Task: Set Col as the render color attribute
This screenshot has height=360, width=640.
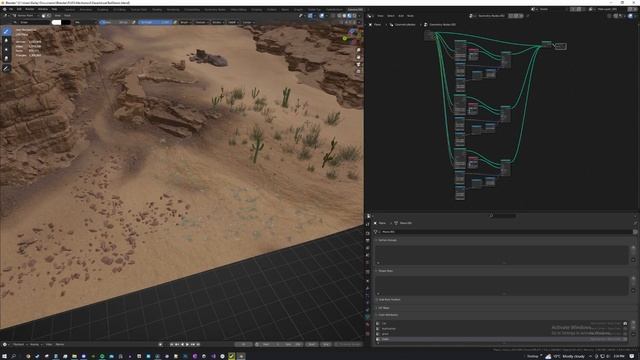Action: coord(625,323)
